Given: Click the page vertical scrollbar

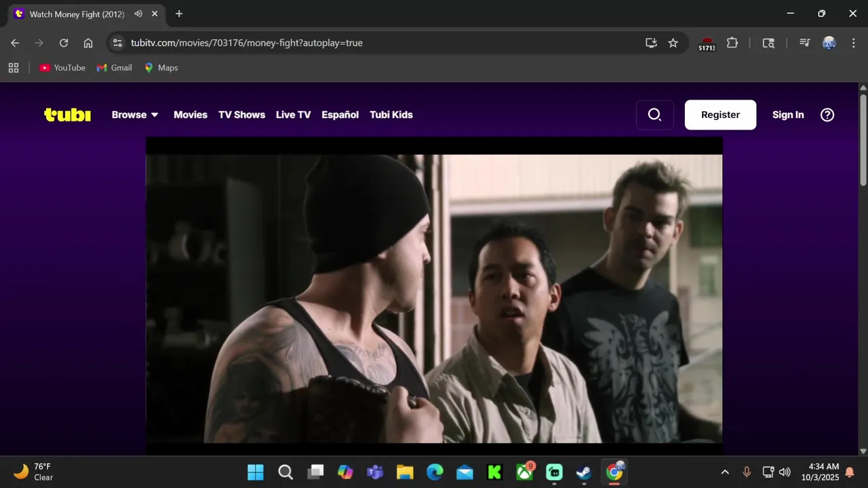Looking at the screenshot, I should pyautogui.click(x=863, y=140).
